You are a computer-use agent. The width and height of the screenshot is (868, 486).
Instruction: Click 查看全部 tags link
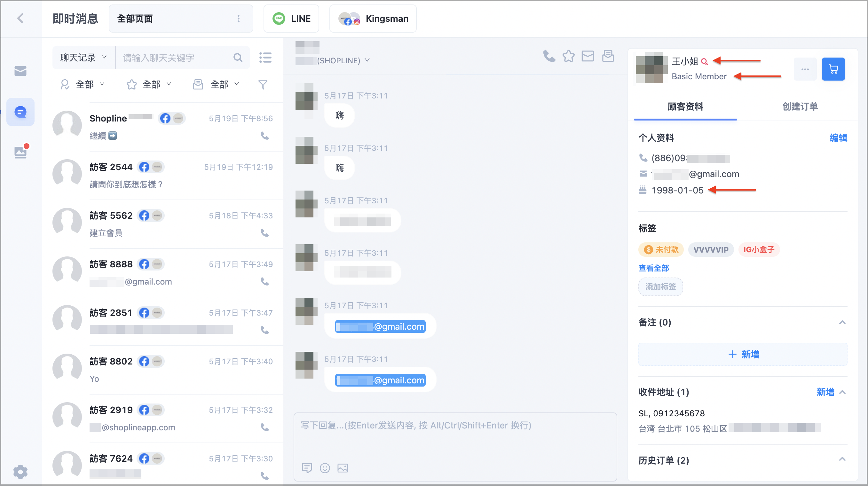(x=654, y=268)
